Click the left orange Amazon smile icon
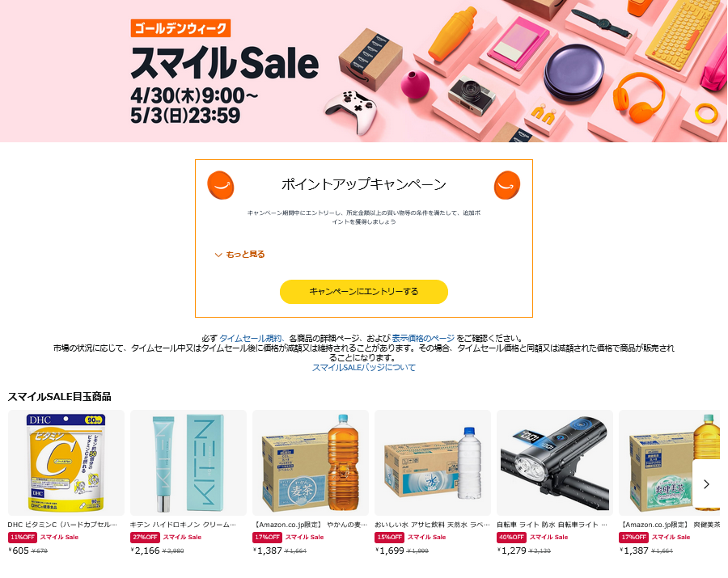The height and width of the screenshot is (578, 728). 221,185
